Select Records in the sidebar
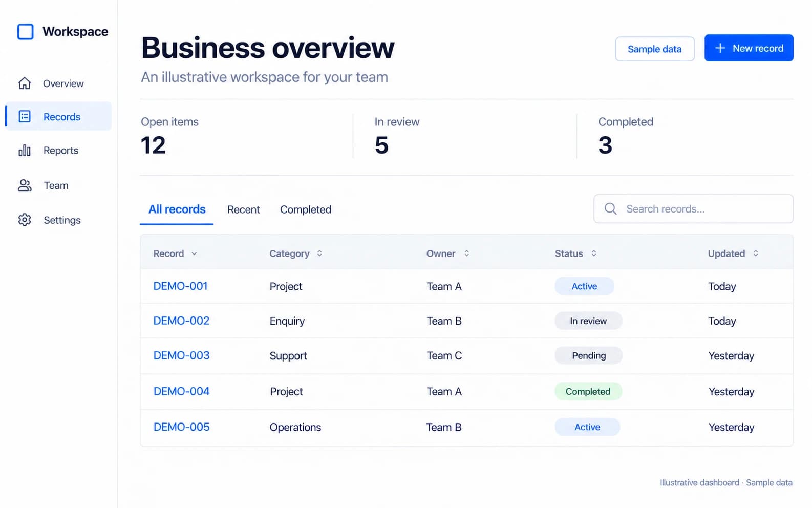 (58, 116)
